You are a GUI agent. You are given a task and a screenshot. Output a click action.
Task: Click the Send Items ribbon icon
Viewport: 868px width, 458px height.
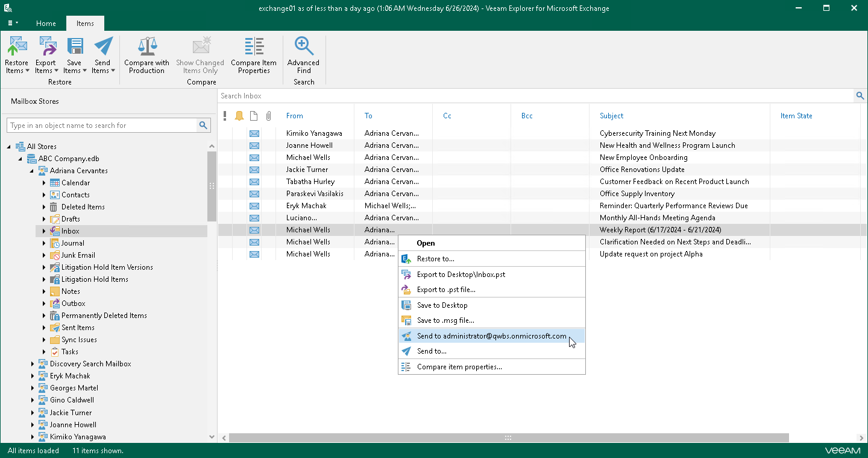pos(102,47)
